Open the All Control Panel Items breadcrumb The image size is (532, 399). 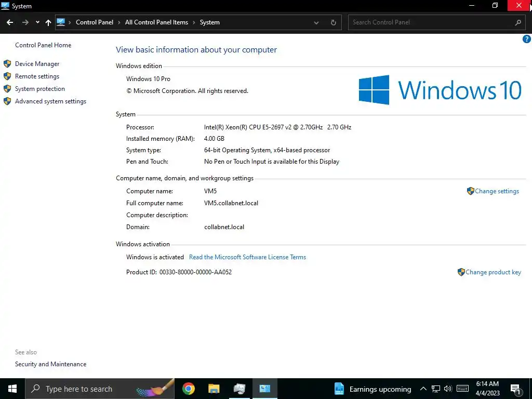coord(156,22)
